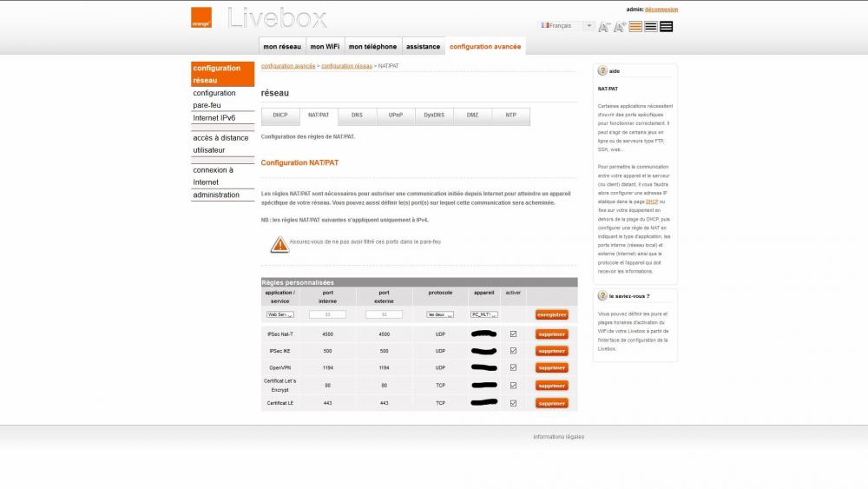Image resolution: width=868 pixels, height=489 pixels.
Task: Switch to the DHCP tab
Action: click(x=280, y=116)
